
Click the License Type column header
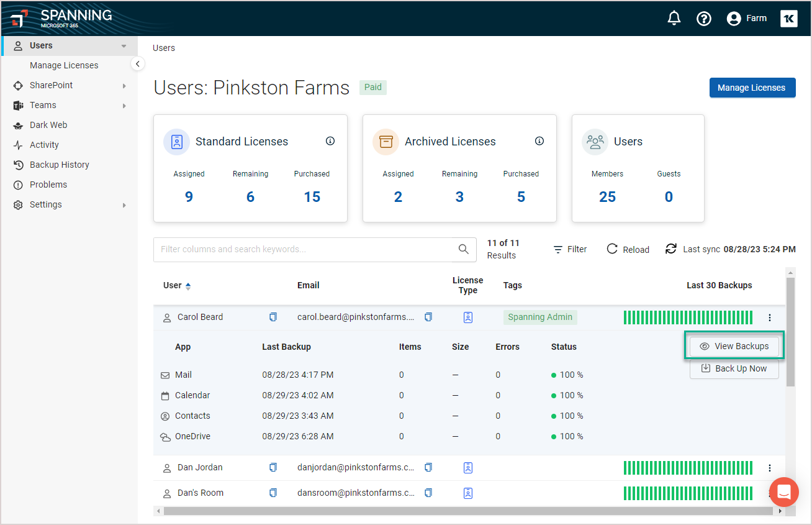point(467,285)
